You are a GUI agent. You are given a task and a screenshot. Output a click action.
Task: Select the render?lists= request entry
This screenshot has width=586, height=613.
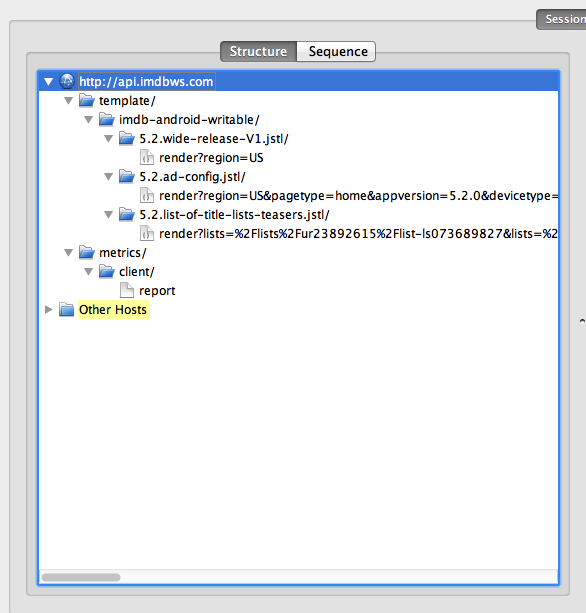point(358,234)
